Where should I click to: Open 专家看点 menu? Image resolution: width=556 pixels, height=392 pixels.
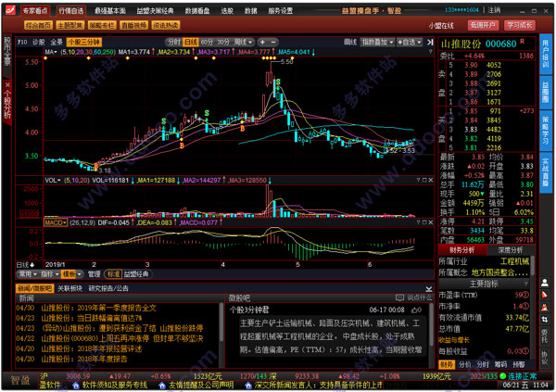35,11
